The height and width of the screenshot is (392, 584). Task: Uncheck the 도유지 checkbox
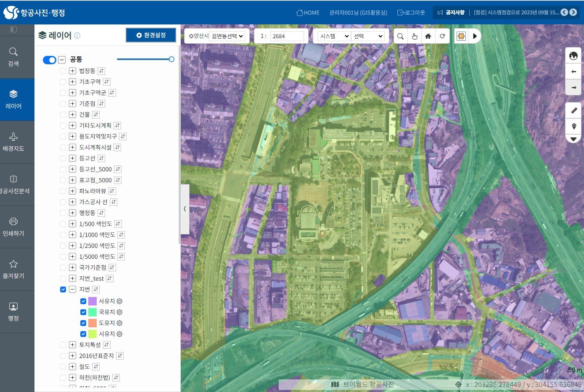(x=83, y=323)
